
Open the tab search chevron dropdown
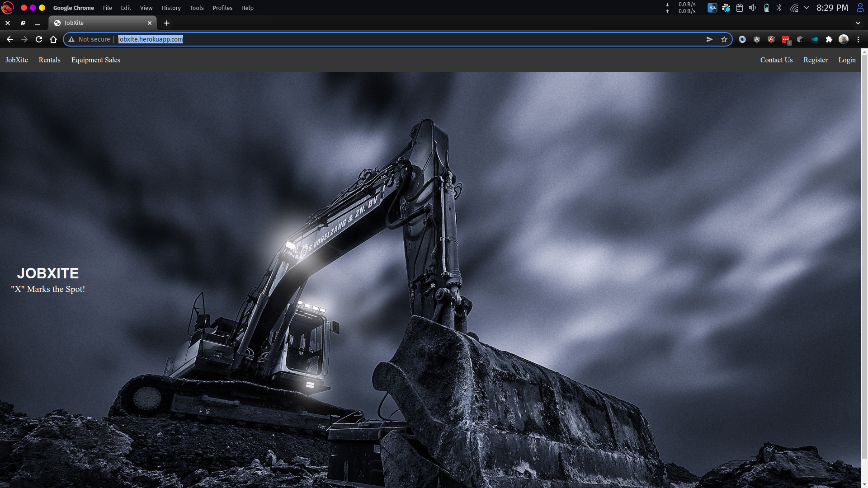[858, 23]
